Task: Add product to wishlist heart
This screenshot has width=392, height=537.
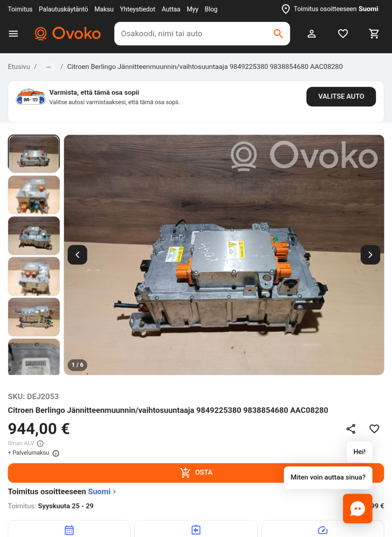Action: click(375, 429)
